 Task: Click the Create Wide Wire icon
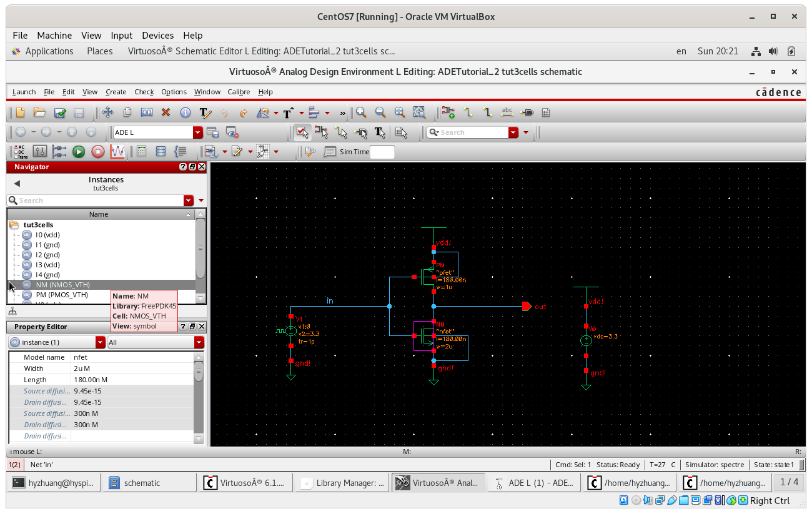(x=488, y=113)
